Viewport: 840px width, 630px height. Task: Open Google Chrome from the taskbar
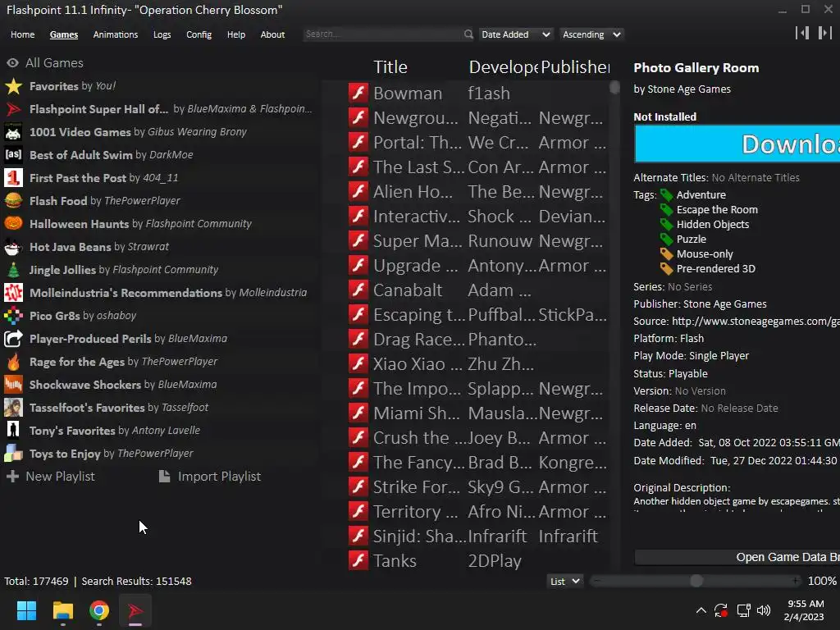pos(99,610)
